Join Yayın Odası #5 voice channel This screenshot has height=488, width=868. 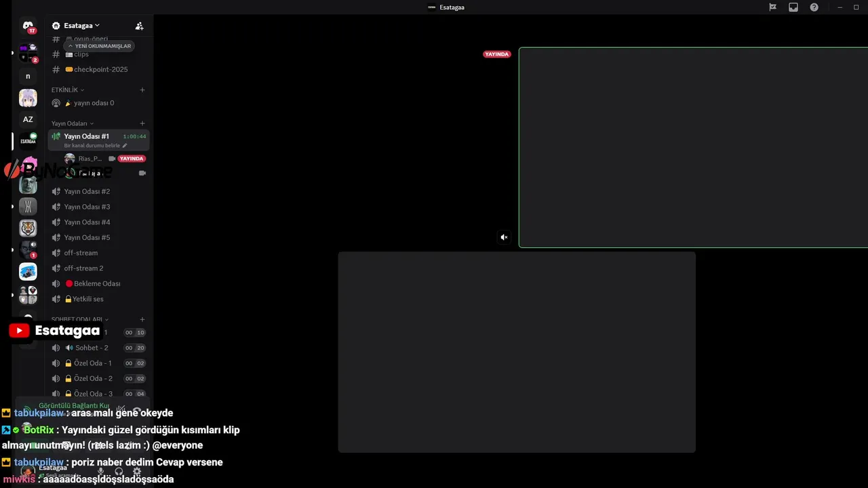(99, 237)
